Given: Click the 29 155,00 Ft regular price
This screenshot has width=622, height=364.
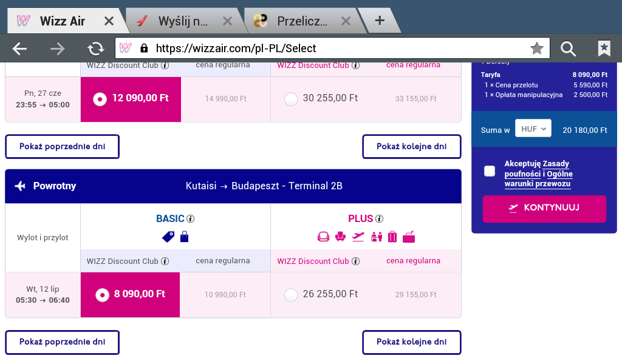Looking at the screenshot, I should coord(415,295).
